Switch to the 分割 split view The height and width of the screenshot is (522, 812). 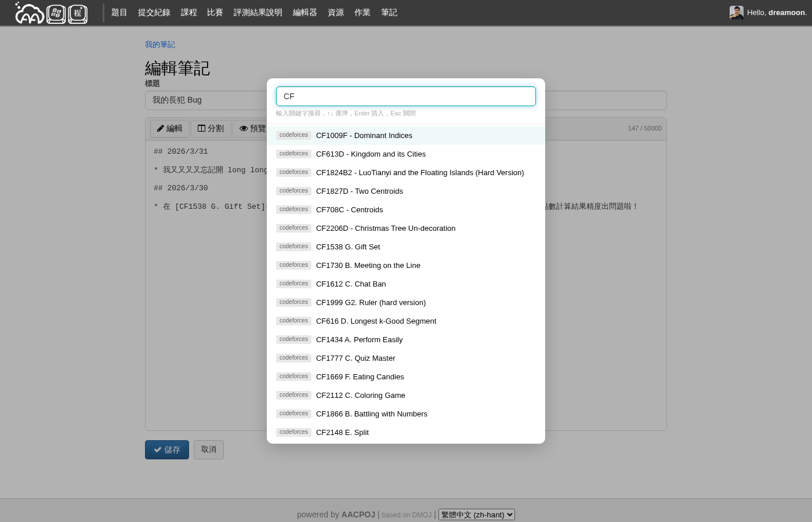click(211, 129)
